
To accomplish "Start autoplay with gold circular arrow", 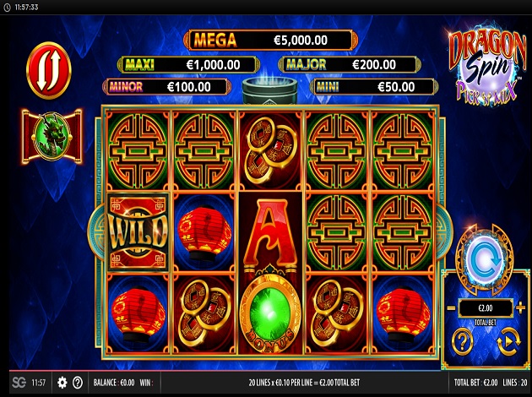I will (x=508, y=341).
